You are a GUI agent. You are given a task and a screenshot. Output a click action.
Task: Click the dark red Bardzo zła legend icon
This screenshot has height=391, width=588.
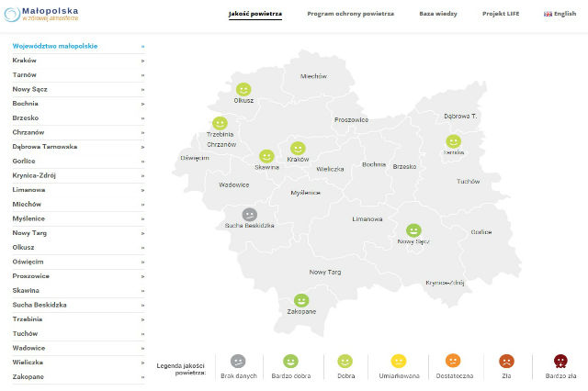click(x=560, y=362)
